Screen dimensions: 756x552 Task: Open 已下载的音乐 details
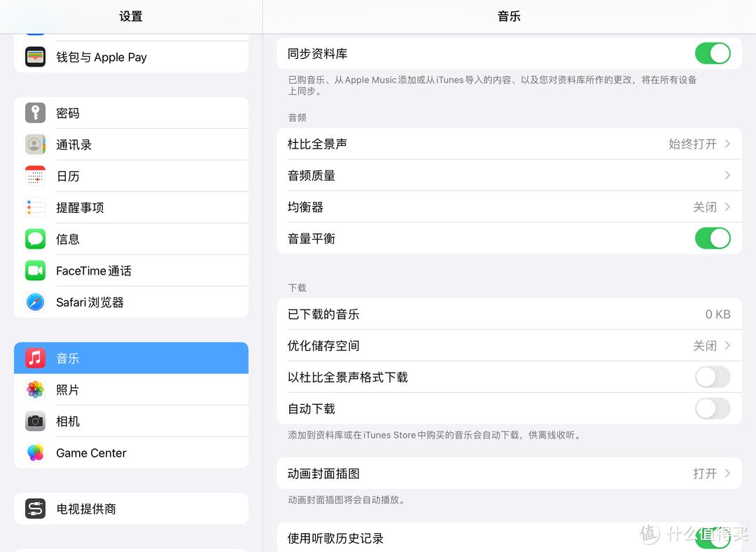coord(509,314)
